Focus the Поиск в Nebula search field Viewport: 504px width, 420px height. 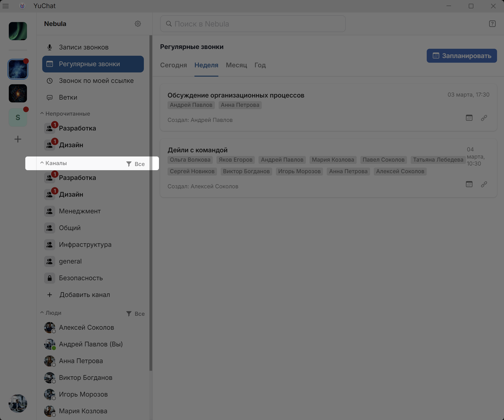[x=253, y=24]
